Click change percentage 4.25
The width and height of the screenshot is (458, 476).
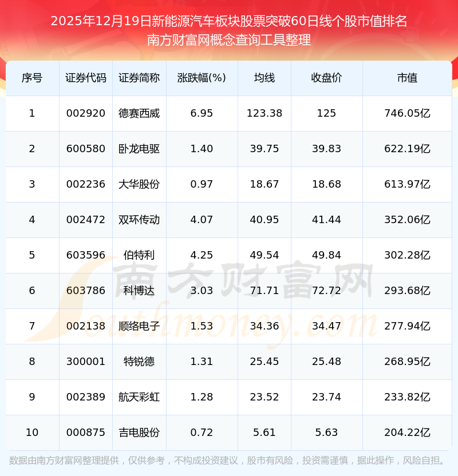202,255
